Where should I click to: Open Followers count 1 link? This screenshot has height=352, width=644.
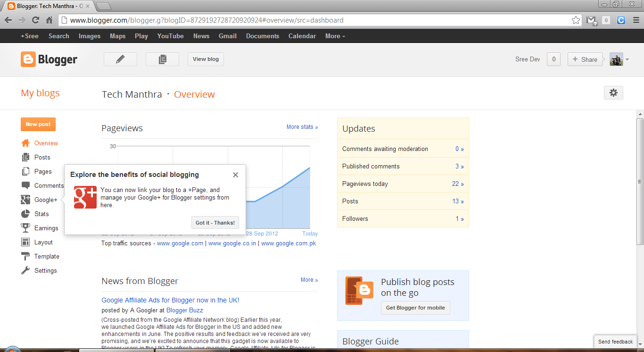460,218
